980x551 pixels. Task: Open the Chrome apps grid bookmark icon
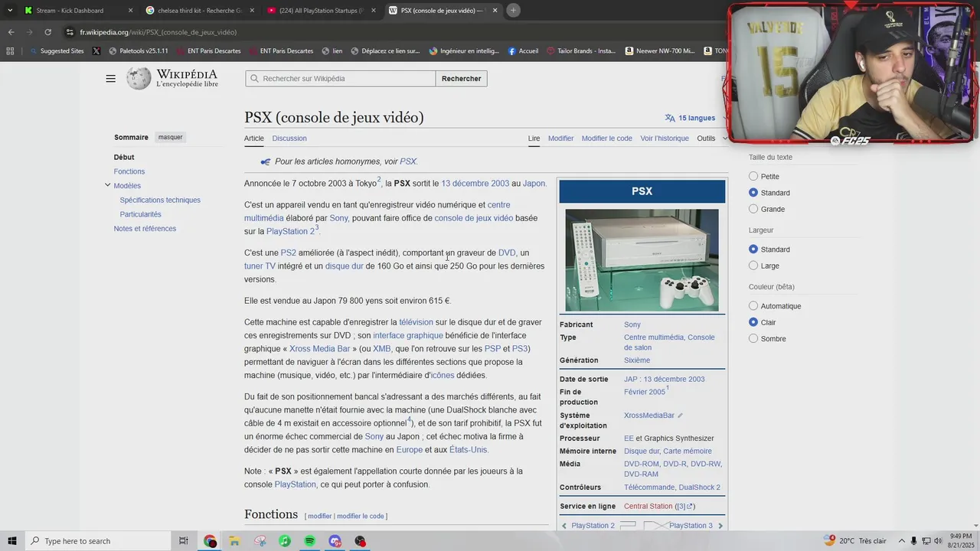click(x=10, y=51)
